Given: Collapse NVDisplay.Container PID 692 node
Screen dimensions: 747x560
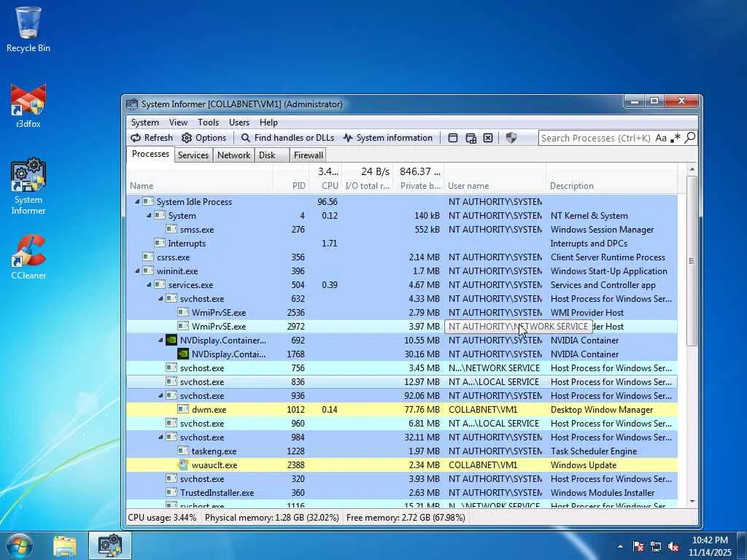Looking at the screenshot, I should [160, 340].
